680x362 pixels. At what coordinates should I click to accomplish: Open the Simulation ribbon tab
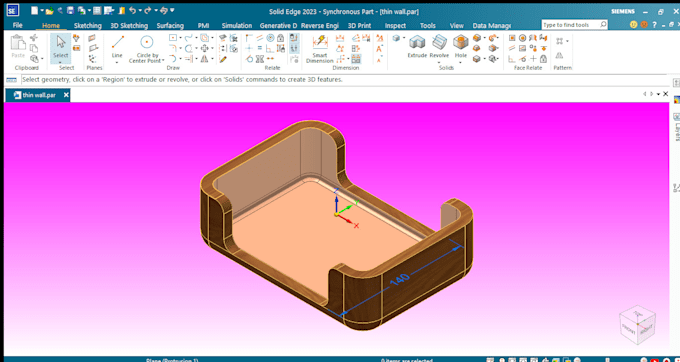(237, 26)
